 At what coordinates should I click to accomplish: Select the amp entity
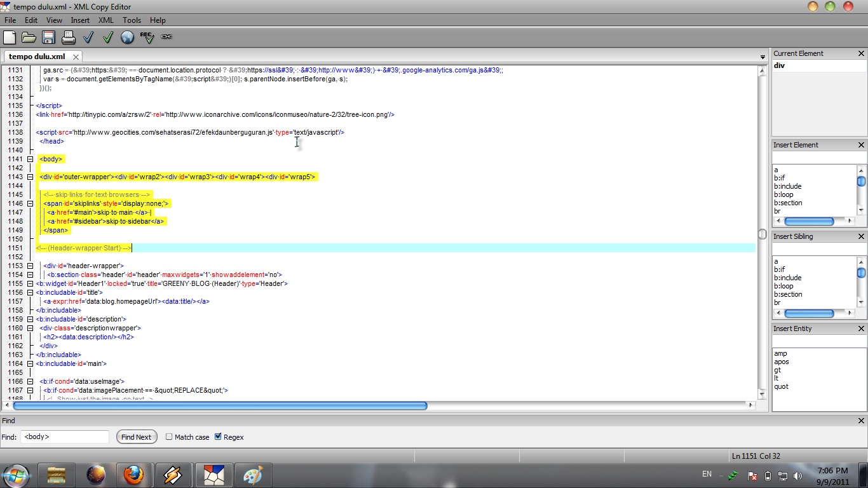[780, 353]
